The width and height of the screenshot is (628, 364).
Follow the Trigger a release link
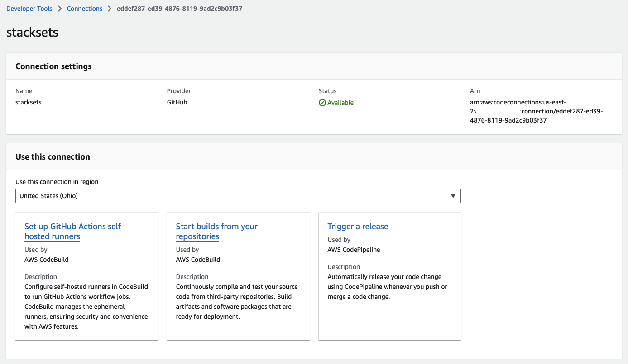coord(358,227)
